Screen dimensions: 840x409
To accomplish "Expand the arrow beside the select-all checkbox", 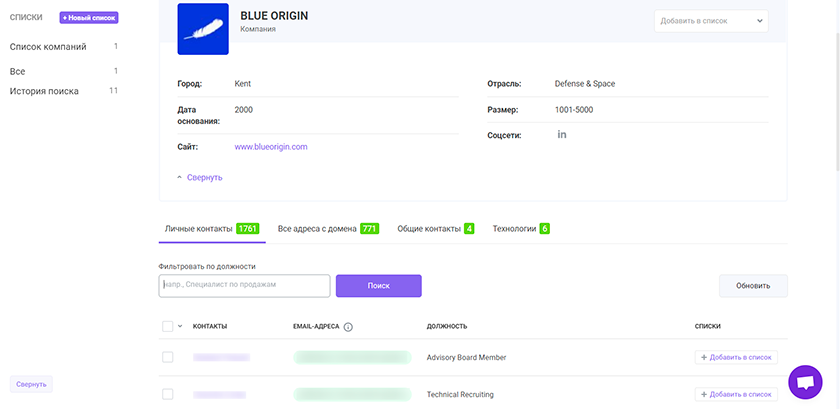I will click(180, 326).
